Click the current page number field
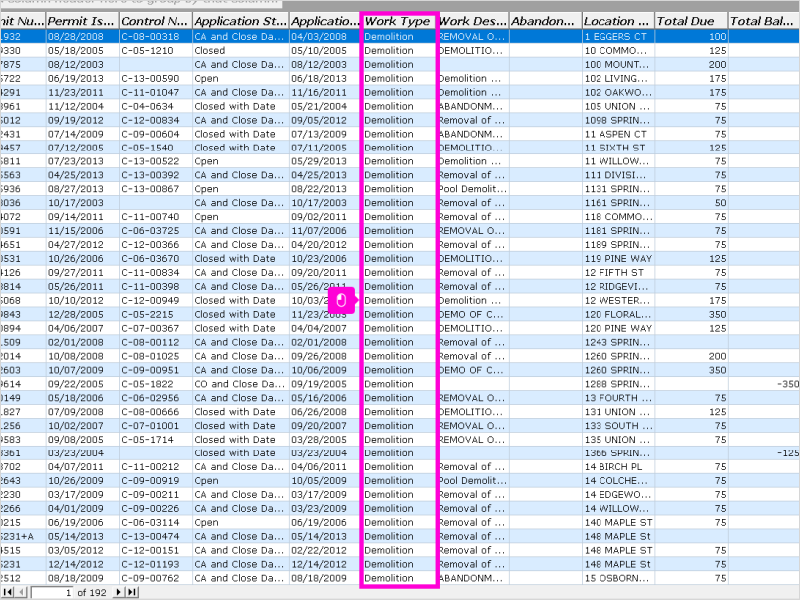 pos(53,592)
